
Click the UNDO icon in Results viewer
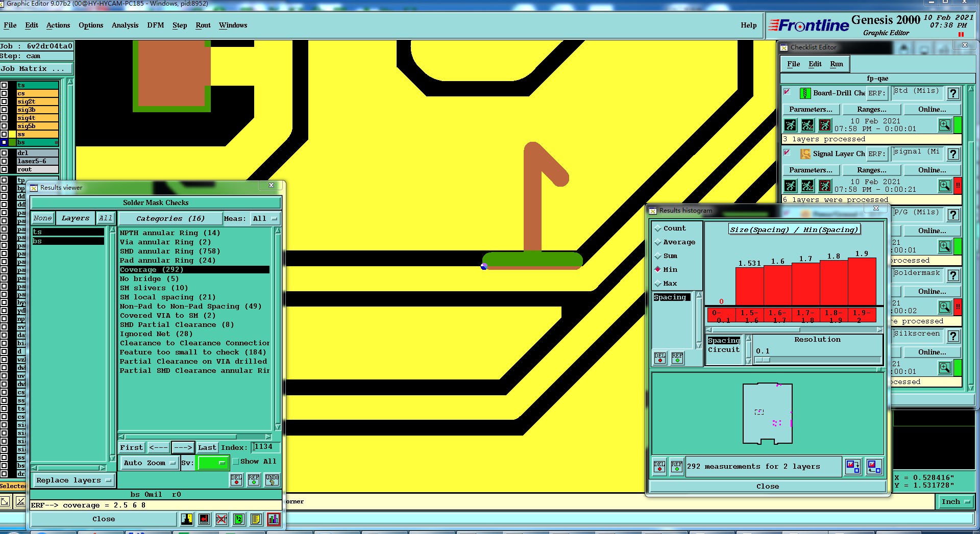click(272, 480)
